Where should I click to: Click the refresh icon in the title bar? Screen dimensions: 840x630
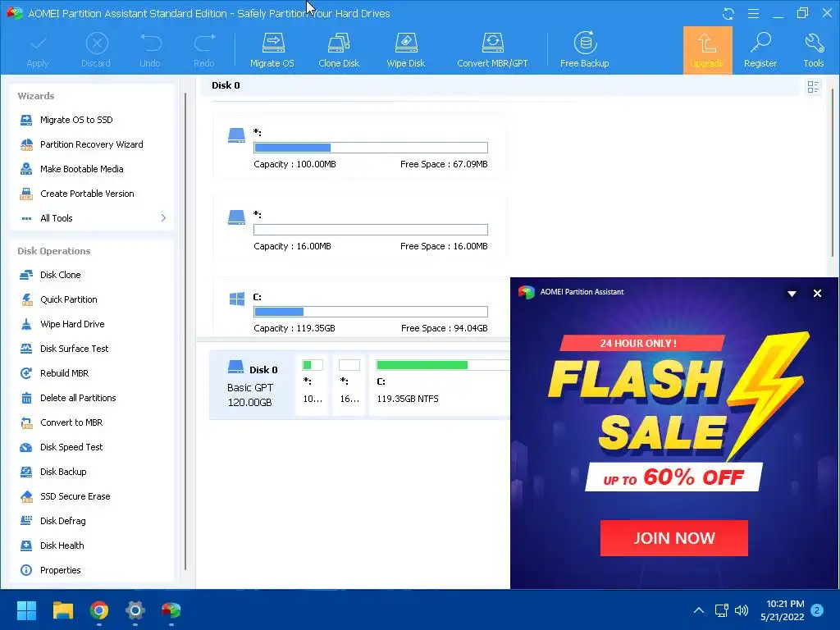pyautogui.click(x=728, y=13)
